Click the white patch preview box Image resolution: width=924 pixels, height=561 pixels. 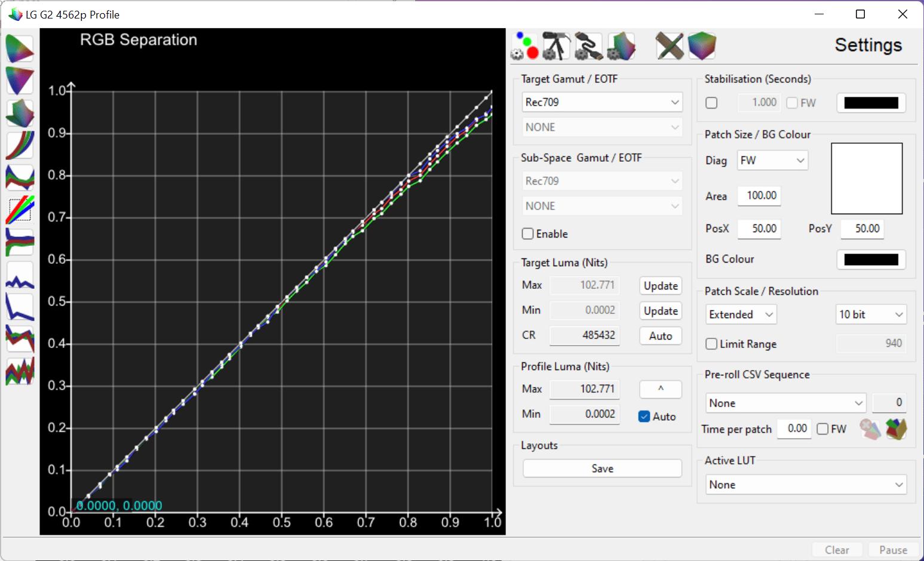pyautogui.click(x=867, y=178)
